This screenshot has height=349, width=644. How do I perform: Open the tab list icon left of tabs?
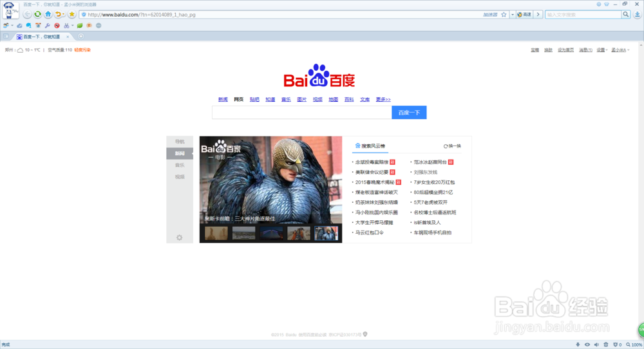tap(6, 37)
